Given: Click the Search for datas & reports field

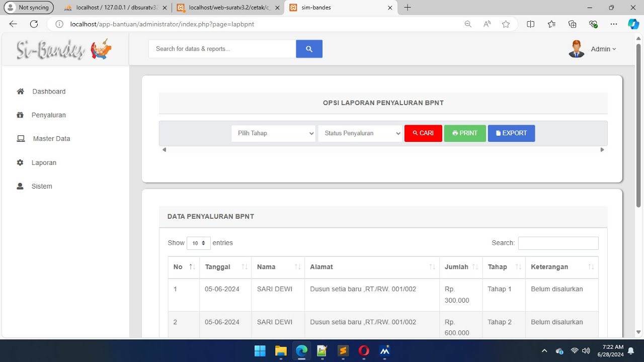Looking at the screenshot, I should (222, 49).
